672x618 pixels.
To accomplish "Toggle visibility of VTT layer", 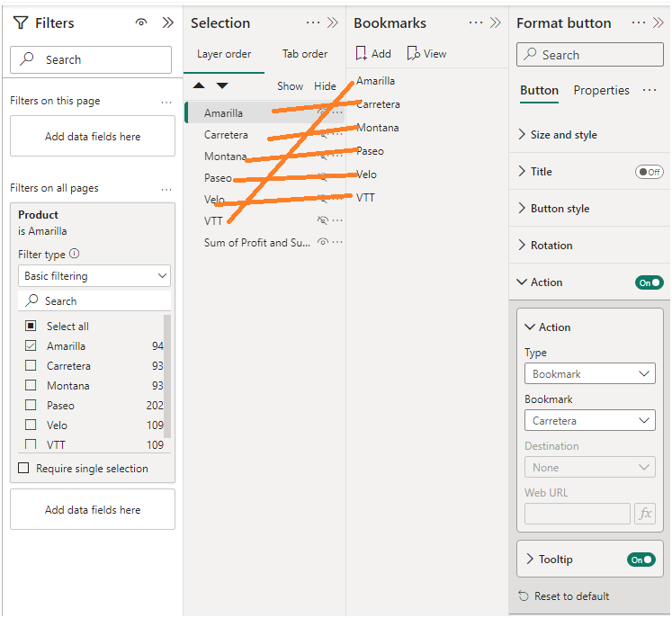I will coord(323,220).
